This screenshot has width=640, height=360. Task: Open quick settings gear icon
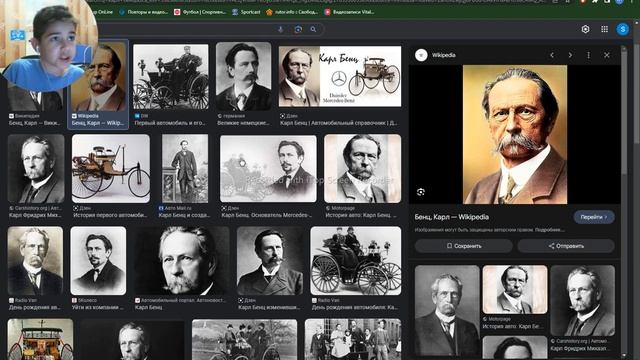[x=585, y=29]
